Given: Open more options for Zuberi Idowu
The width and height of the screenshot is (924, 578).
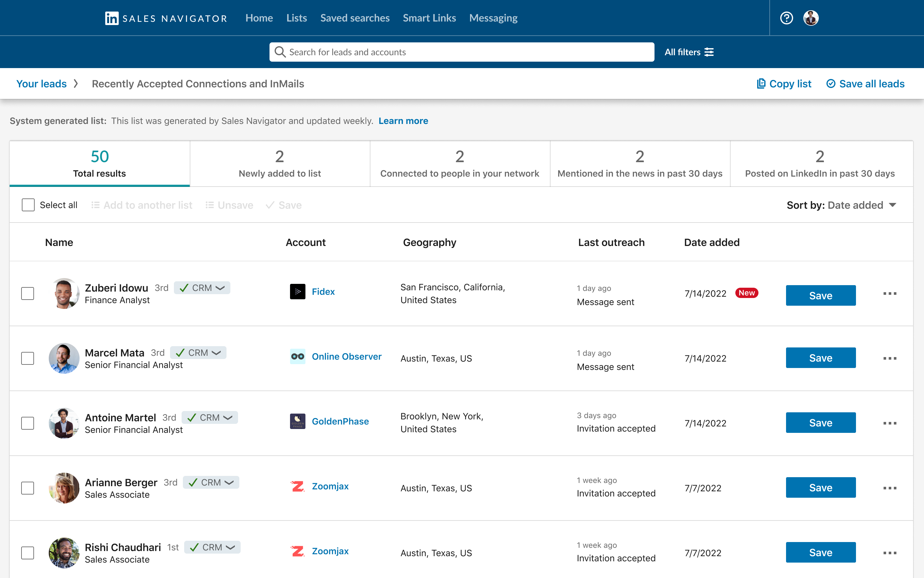Looking at the screenshot, I should coord(890,293).
